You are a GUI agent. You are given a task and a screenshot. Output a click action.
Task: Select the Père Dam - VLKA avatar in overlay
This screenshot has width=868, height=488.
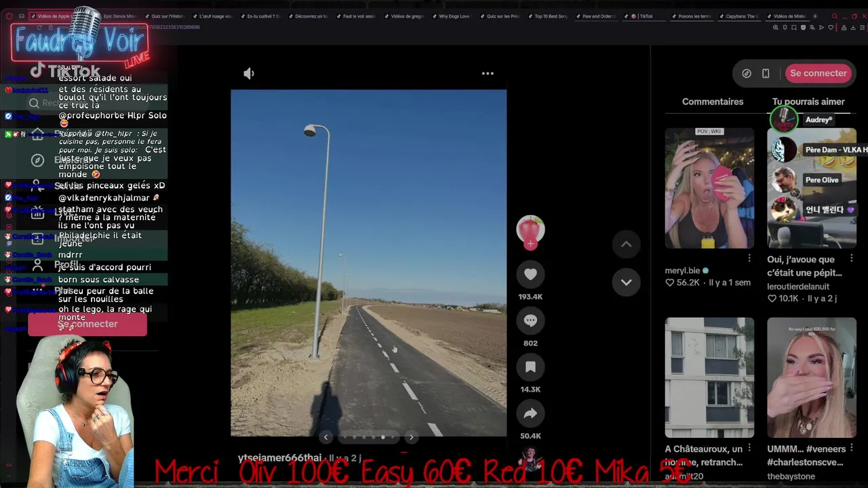coord(784,150)
